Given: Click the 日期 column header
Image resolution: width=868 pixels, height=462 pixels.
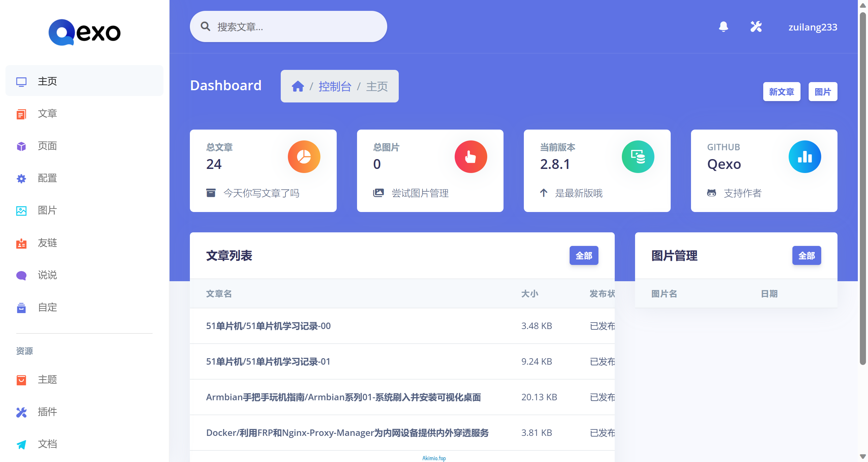Looking at the screenshot, I should click(x=769, y=294).
